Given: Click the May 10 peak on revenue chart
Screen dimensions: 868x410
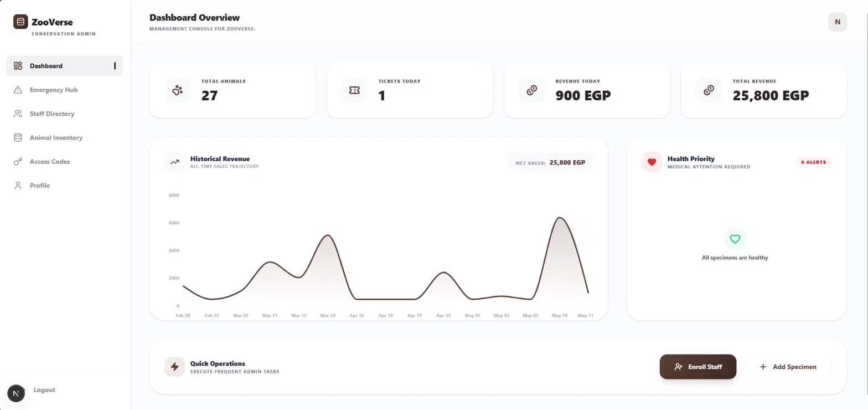Looking at the screenshot, I should click(560, 218).
